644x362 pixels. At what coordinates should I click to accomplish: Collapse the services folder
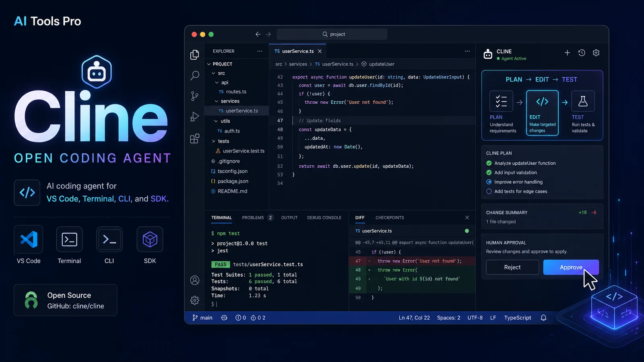point(217,101)
